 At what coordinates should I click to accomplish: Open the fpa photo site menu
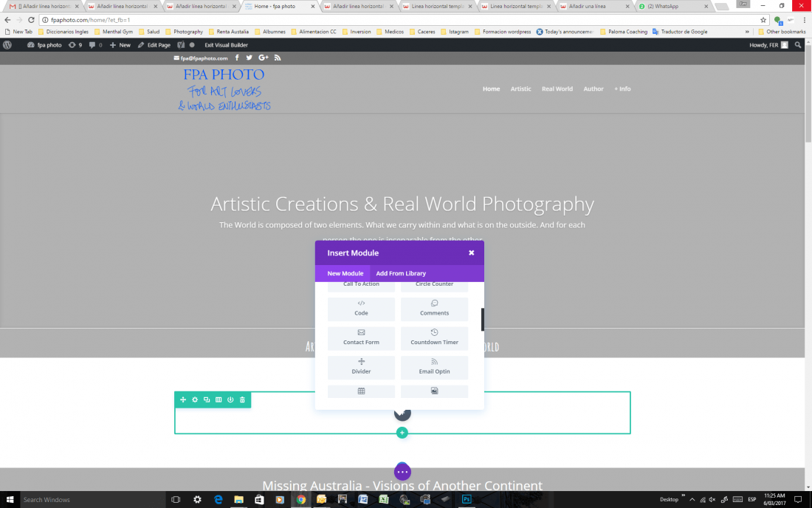tap(44, 45)
